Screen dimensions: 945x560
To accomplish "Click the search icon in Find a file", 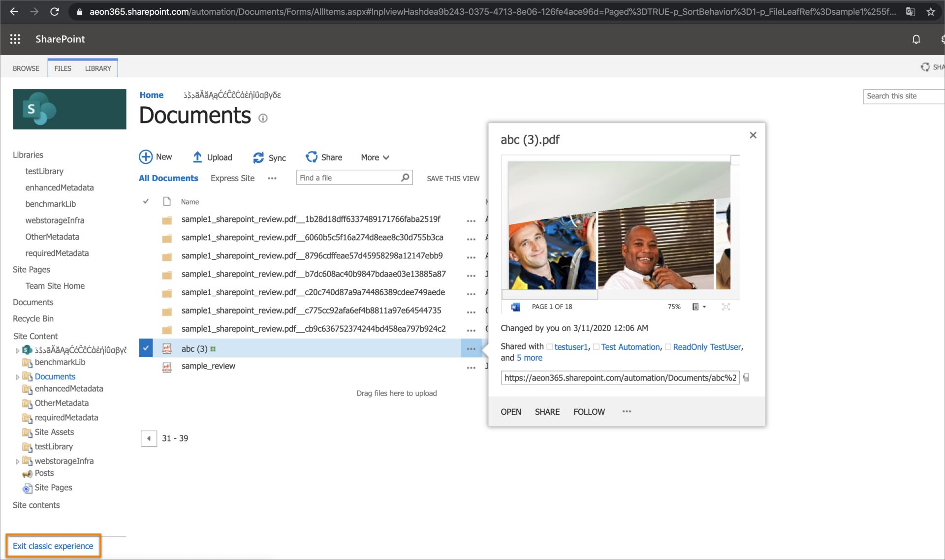I will (x=405, y=177).
